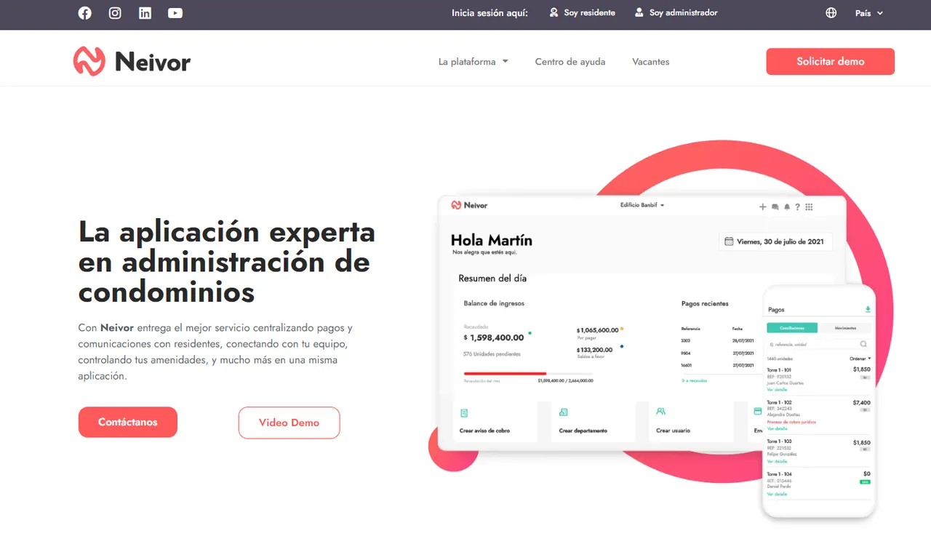Viewport: 931px width, 560px height.
Task: Click the Inicia sesión aquí label
Action: 490,13
